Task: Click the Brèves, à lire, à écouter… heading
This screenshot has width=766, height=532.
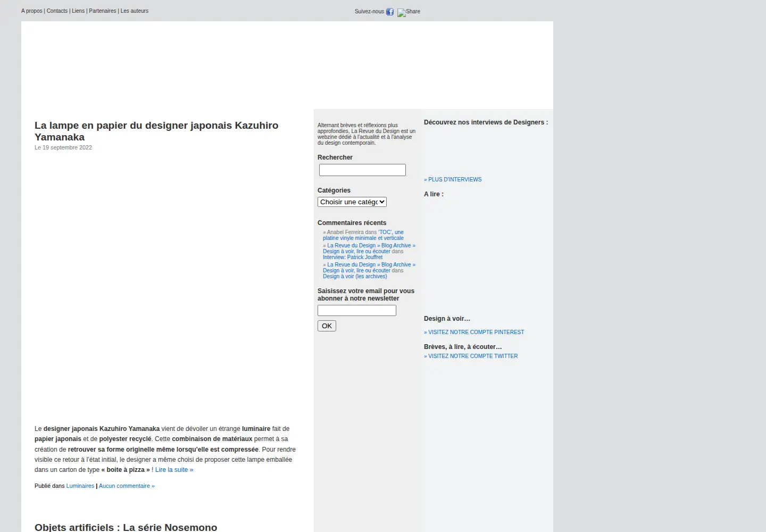Action: point(463,347)
